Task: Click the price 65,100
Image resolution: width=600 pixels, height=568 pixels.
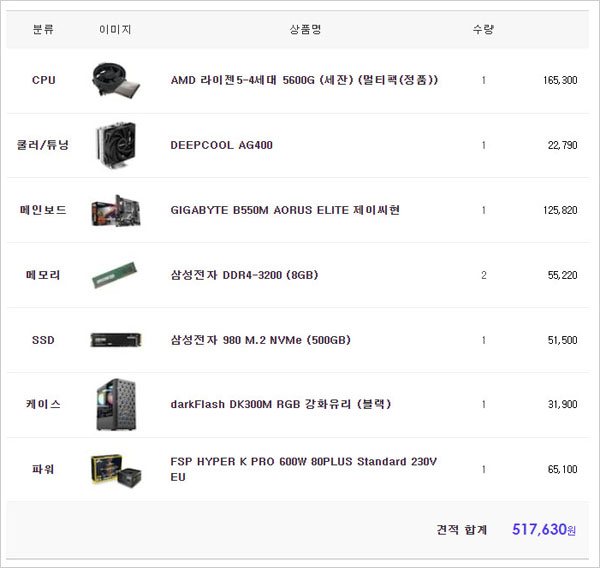Action: 562,470
